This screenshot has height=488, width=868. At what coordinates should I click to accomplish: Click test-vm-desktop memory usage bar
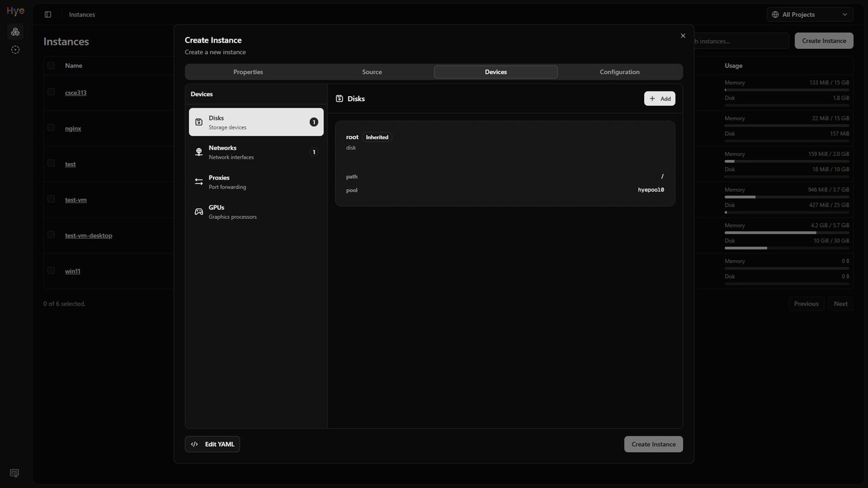(787, 232)
